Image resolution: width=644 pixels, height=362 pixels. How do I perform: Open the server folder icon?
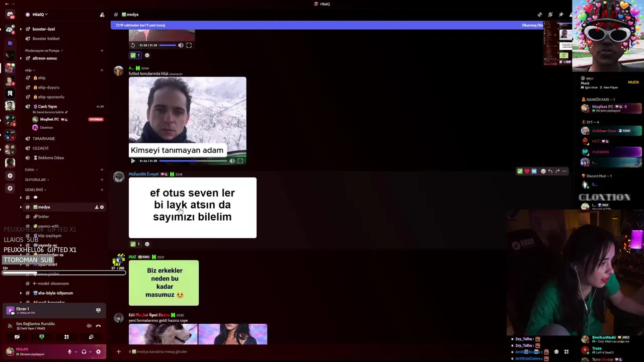tap(10, 43)
